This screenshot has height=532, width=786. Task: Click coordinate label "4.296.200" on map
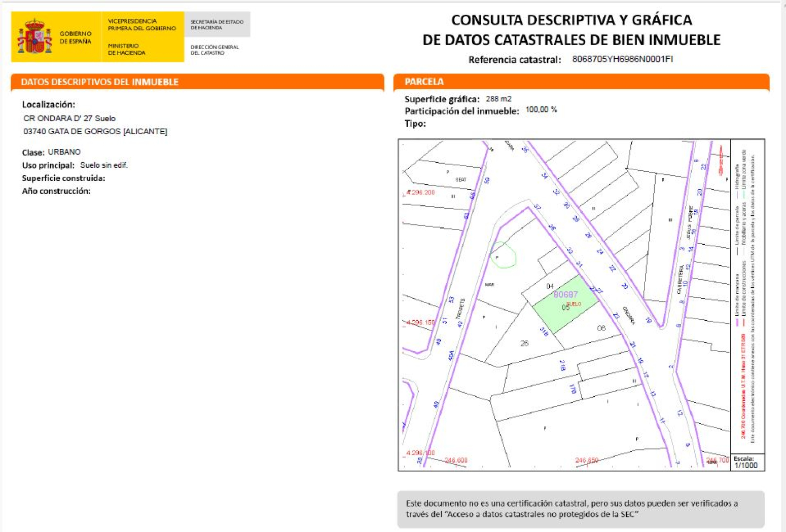click(420, 193)
